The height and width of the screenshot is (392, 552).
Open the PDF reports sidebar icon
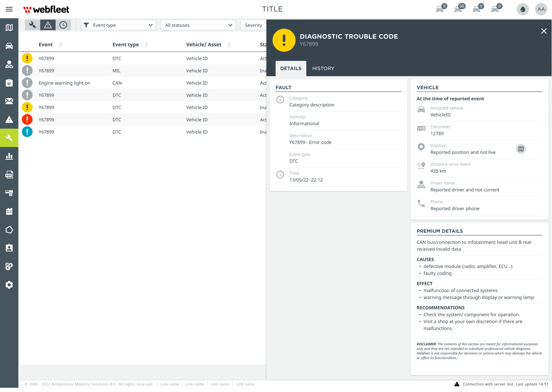(x=9, y=175)
